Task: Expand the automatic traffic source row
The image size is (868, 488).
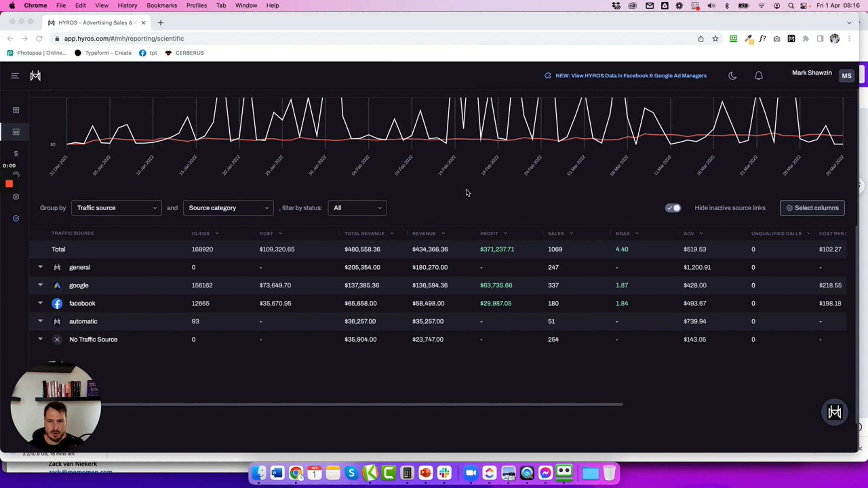Action: pyautogui.click(x=41, y=321)
